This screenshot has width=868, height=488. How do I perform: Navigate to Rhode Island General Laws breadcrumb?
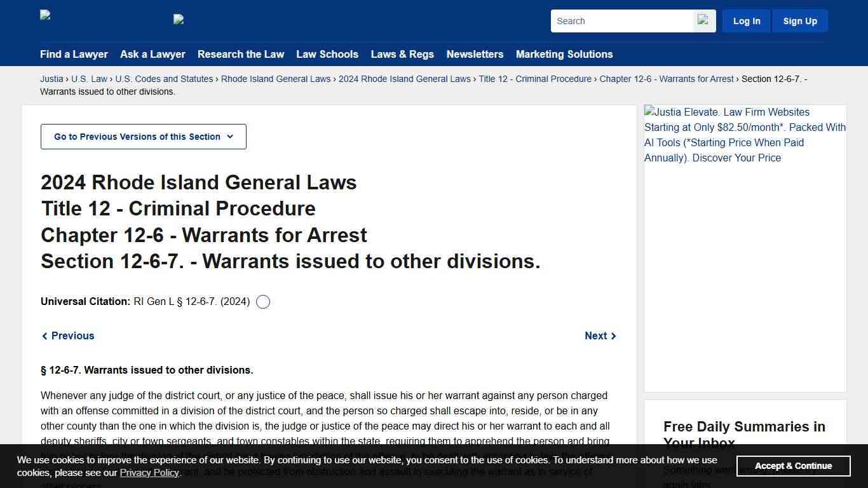[x=275, y=79]
